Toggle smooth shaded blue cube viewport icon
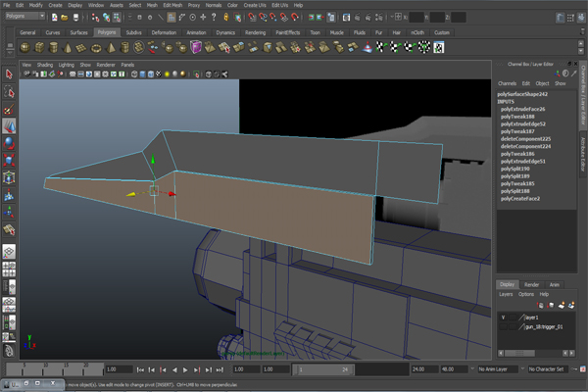The image size is (588, 392). coord(142,74)
